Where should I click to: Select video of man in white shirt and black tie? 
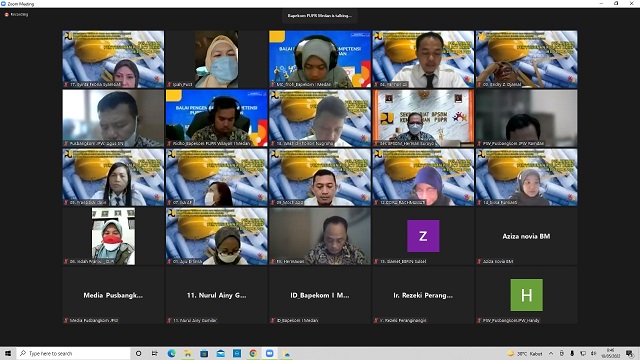(423, 59)
